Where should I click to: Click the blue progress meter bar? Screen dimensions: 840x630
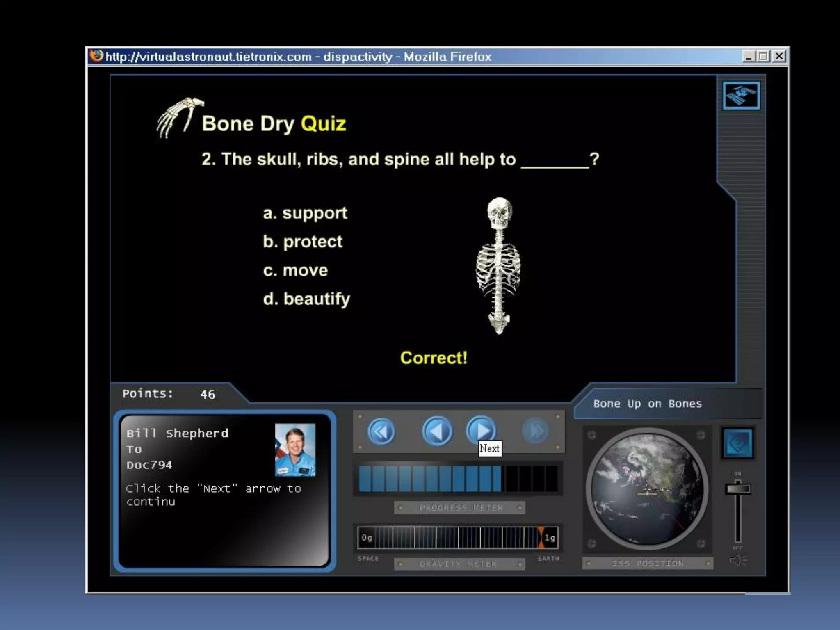(x=430, y=479)
